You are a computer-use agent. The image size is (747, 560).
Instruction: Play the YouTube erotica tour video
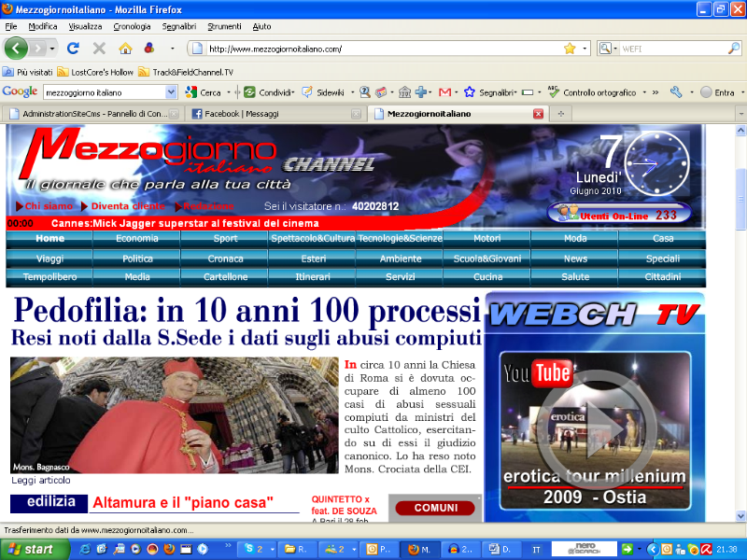(596, 430)
